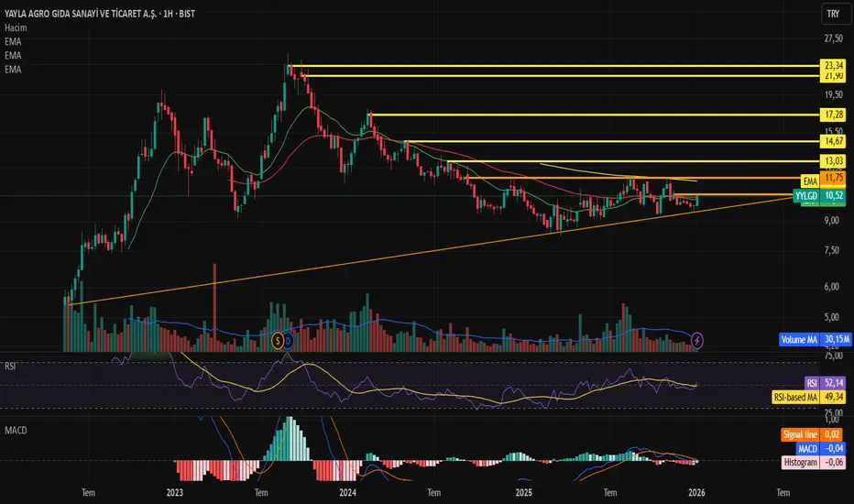This screenshot has width=854, height=504.
Task: Click the 2026 label on time axis
Action: tap(696, 493)
